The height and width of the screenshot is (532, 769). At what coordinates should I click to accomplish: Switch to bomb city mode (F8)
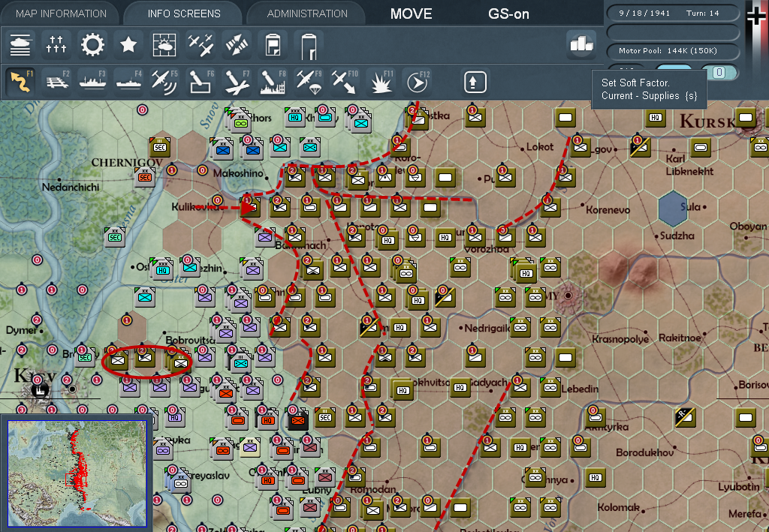tap(273, 81)
